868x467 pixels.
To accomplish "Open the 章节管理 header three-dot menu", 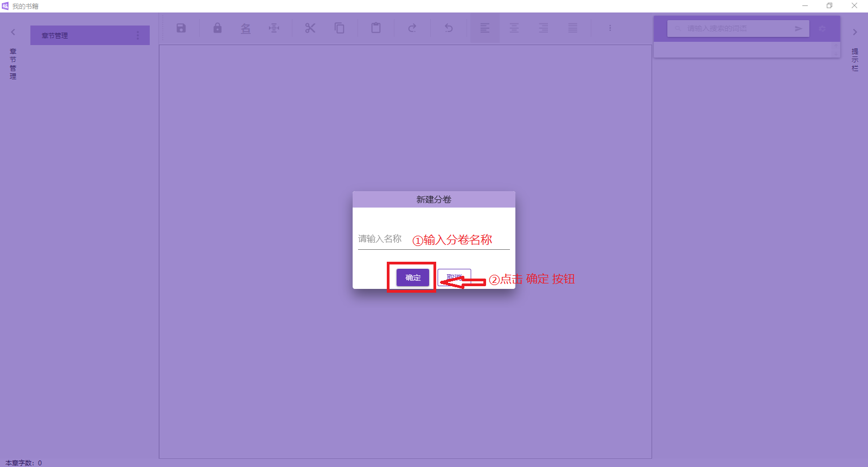I will [x=138, y=35].
